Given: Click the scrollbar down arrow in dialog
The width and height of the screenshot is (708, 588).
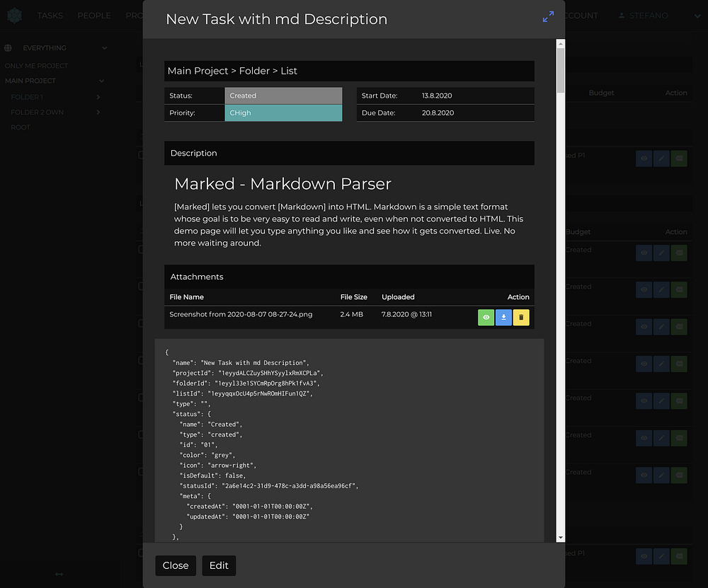Looking at the screenshot, I should pos(560,538).
